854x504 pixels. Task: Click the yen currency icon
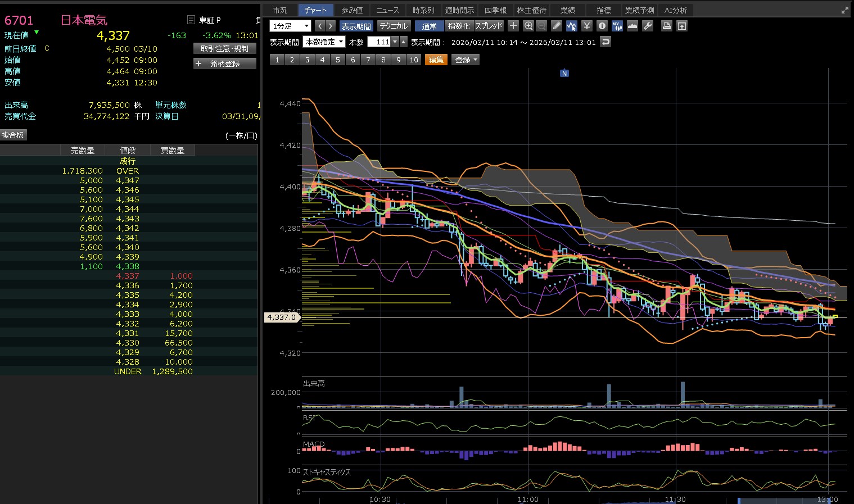click(587, 26)
